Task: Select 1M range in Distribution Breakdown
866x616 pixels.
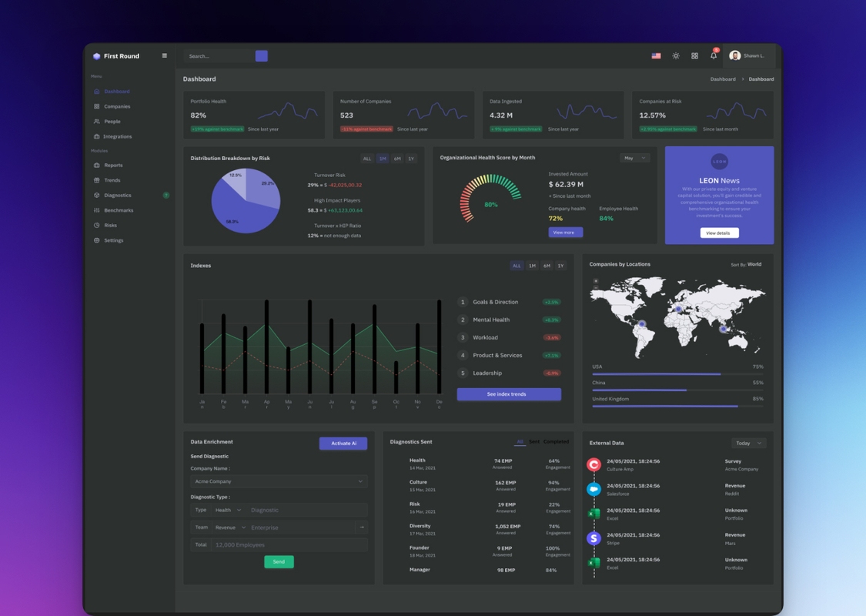Action: click(383, 159)
